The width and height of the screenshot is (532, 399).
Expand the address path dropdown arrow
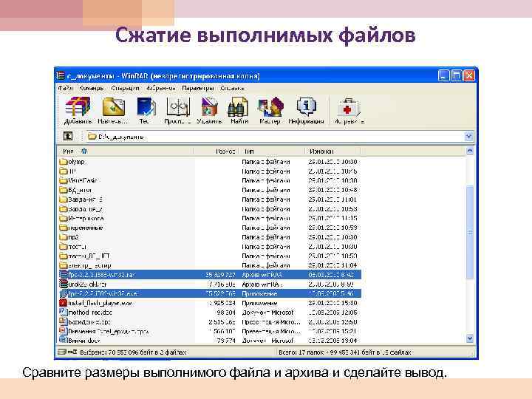pos(468,137)
